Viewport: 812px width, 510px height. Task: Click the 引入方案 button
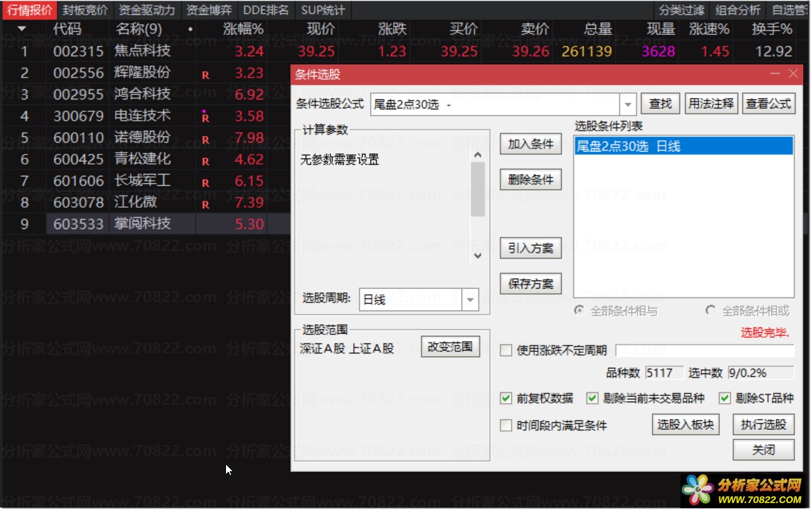(531, 248)
